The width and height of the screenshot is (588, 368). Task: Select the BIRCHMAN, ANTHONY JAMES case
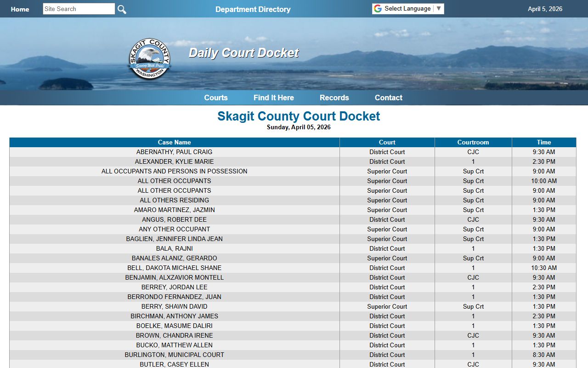click(175, 316)
